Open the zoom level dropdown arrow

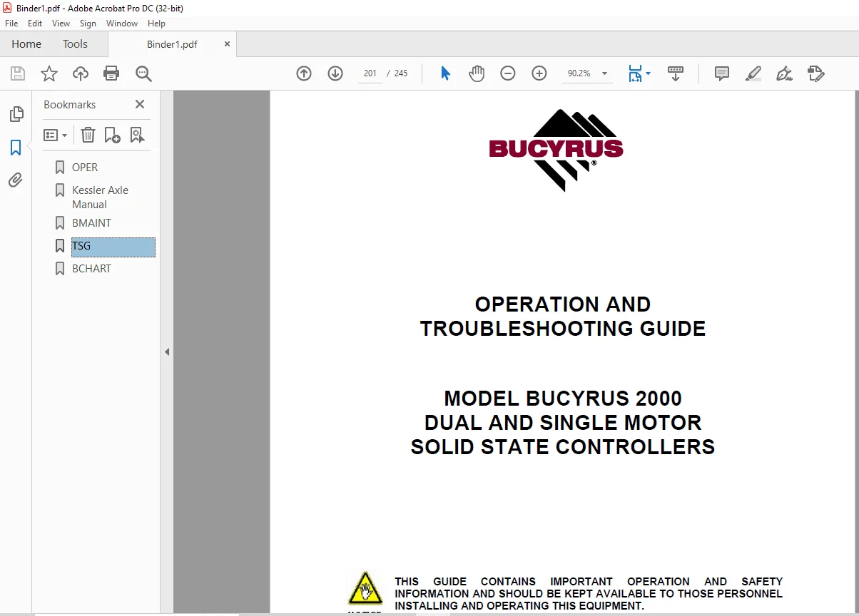[x=604, y=73]
